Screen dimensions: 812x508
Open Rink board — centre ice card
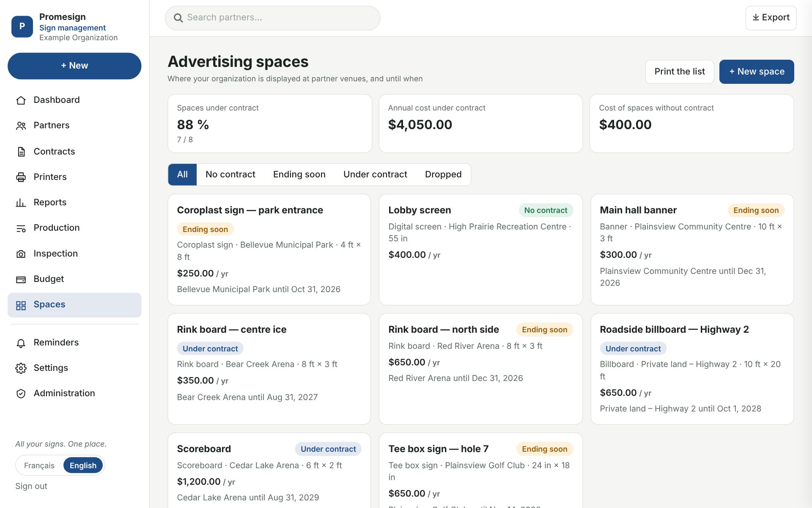click(269, 369)
